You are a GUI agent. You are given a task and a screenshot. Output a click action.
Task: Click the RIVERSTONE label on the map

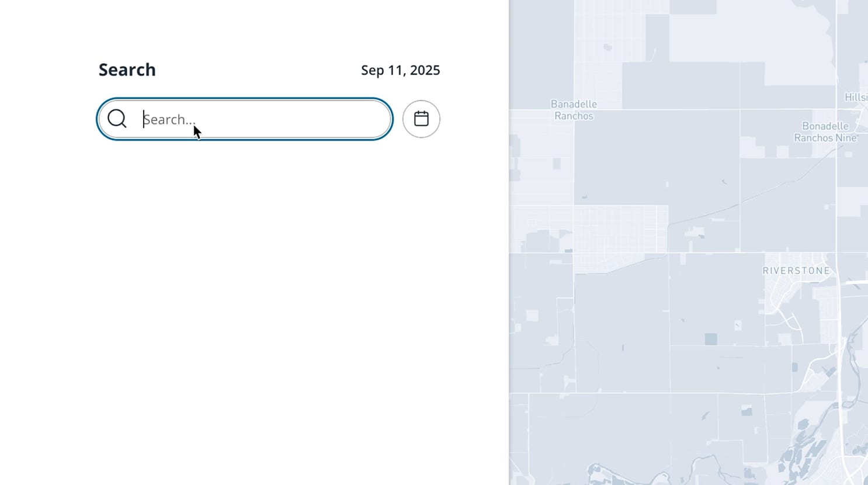click(x=796, y=271)
